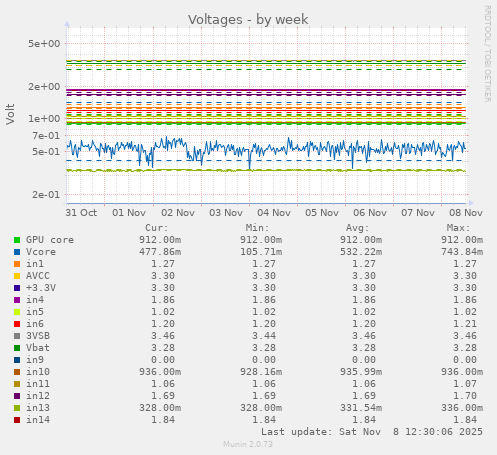Viewport: 497px width, 455px height.
Task: Click the Vbat dark green legend swatch
Action: pos(17,348)
